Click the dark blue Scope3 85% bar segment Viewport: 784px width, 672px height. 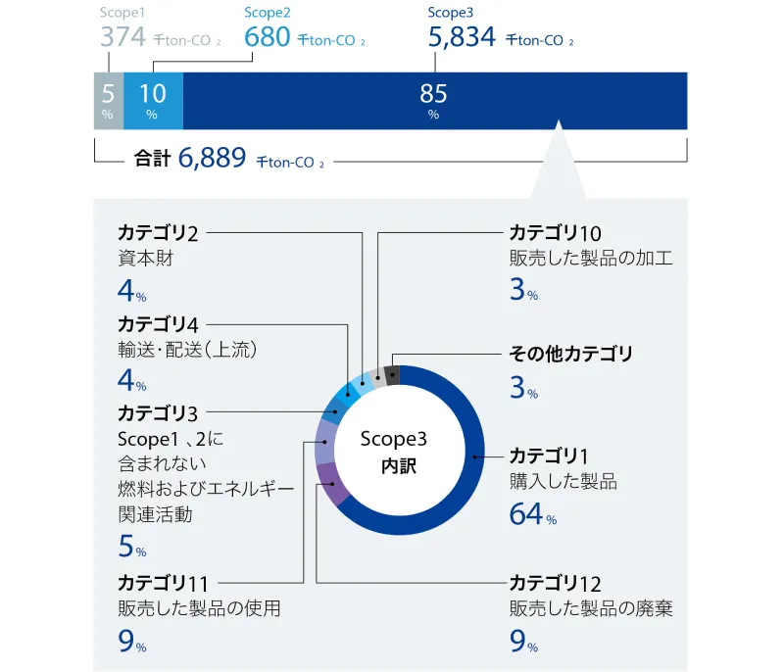434,100
